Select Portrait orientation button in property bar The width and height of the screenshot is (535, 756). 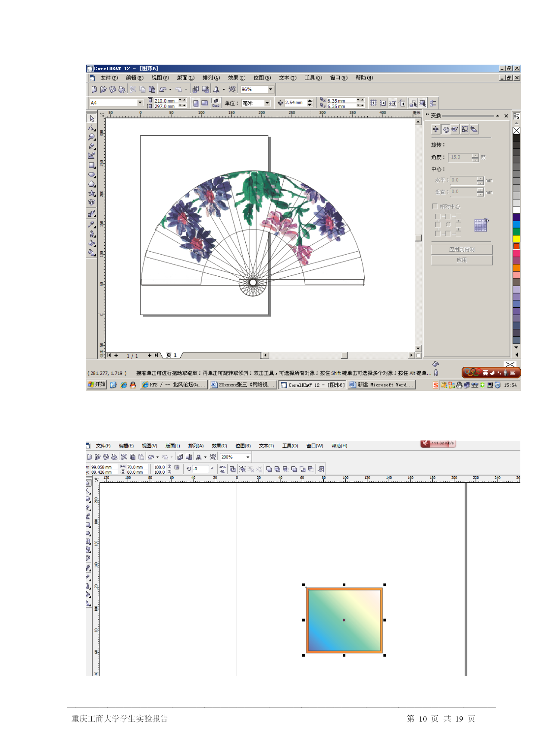pos(196,103)
